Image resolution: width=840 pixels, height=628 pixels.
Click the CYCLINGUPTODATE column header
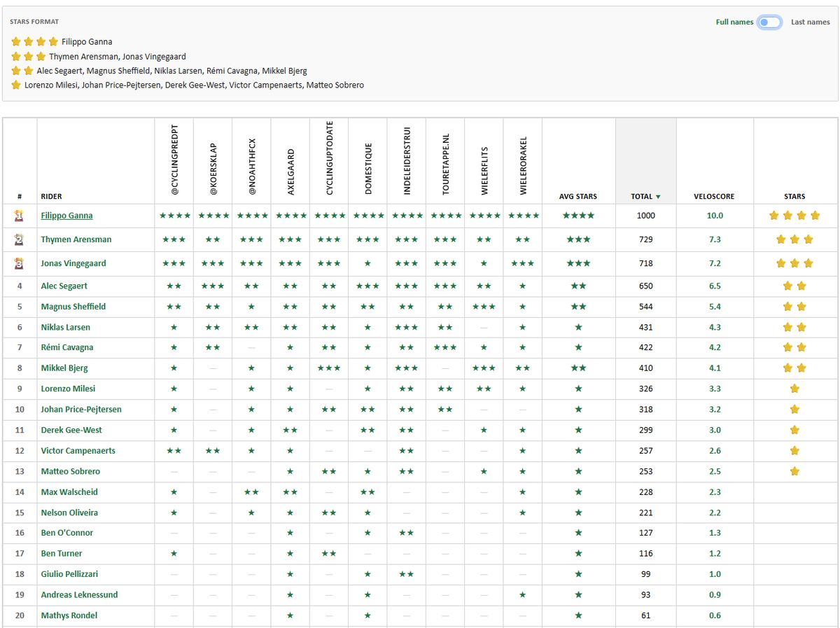click(x=329, y=158)
